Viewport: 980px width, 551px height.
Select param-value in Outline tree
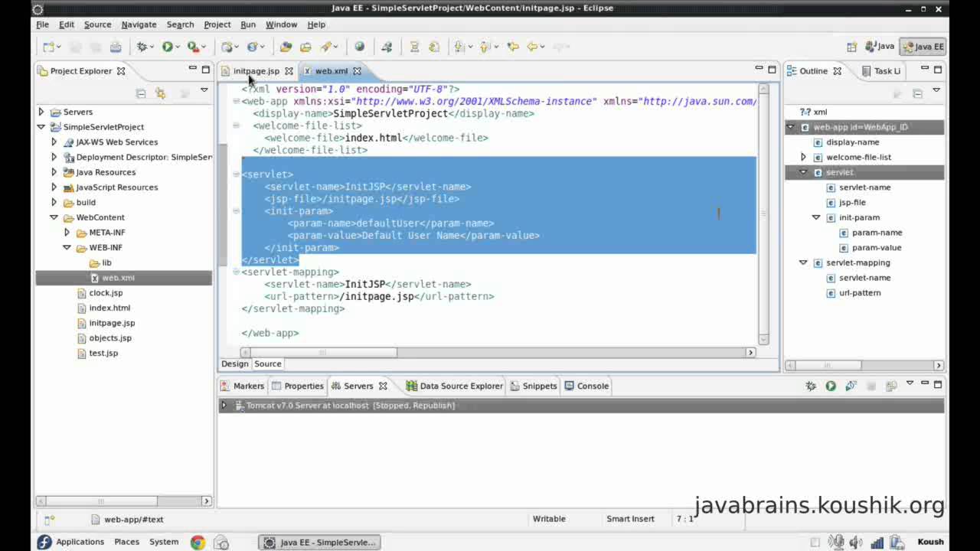877,248
